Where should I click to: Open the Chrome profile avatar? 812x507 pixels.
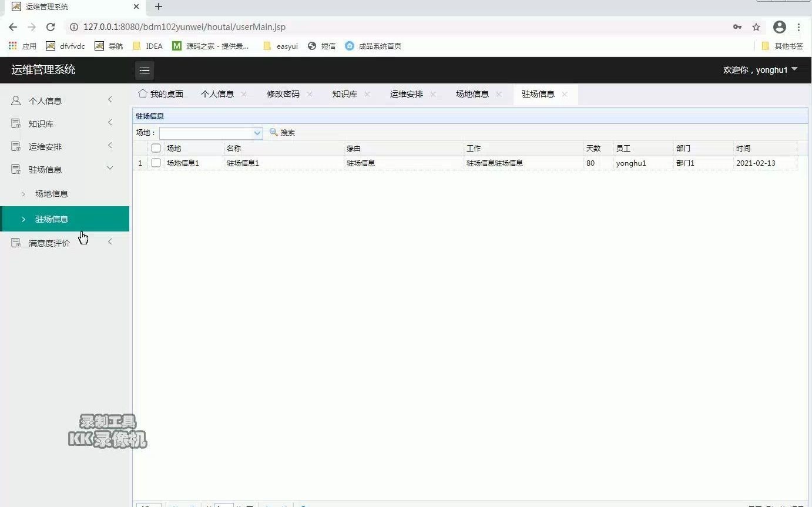click(780, 27)
